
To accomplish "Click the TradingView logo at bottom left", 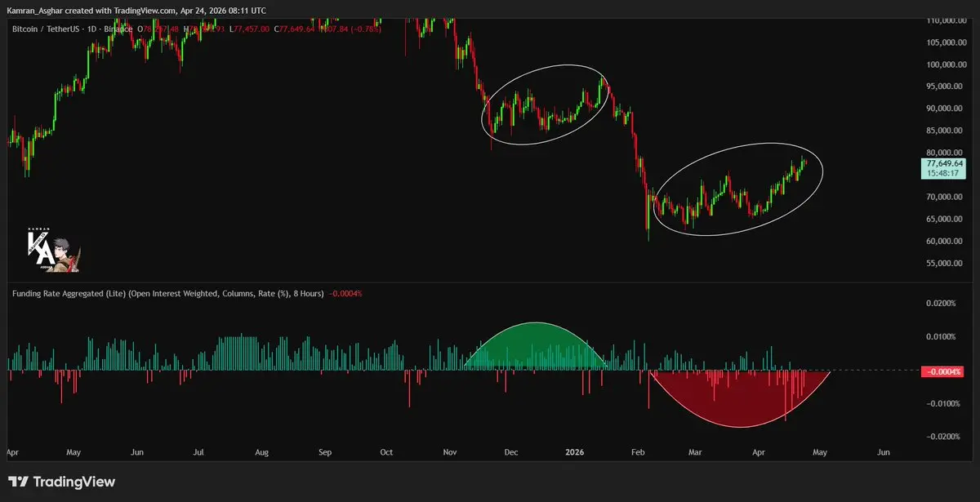I will click(62, 482).
